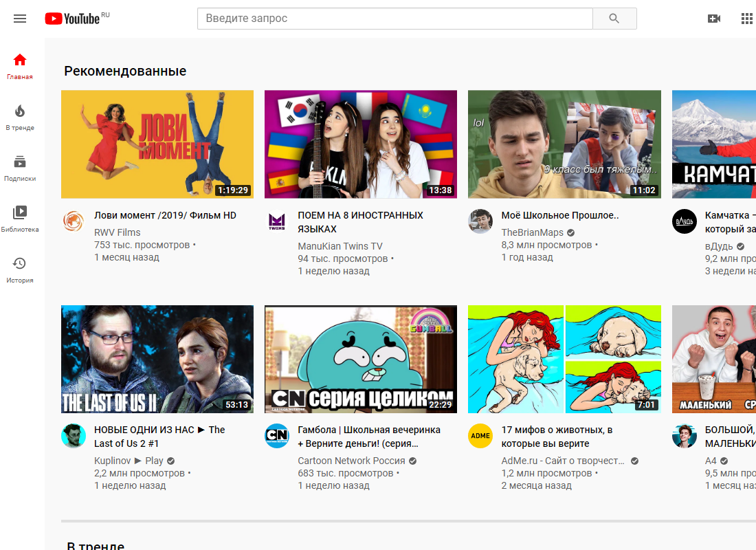Image resolution: width=756 pixels, height=550 pixels.
Task: Open title 17 мифов о животных
Action: [x=557, y=437]
